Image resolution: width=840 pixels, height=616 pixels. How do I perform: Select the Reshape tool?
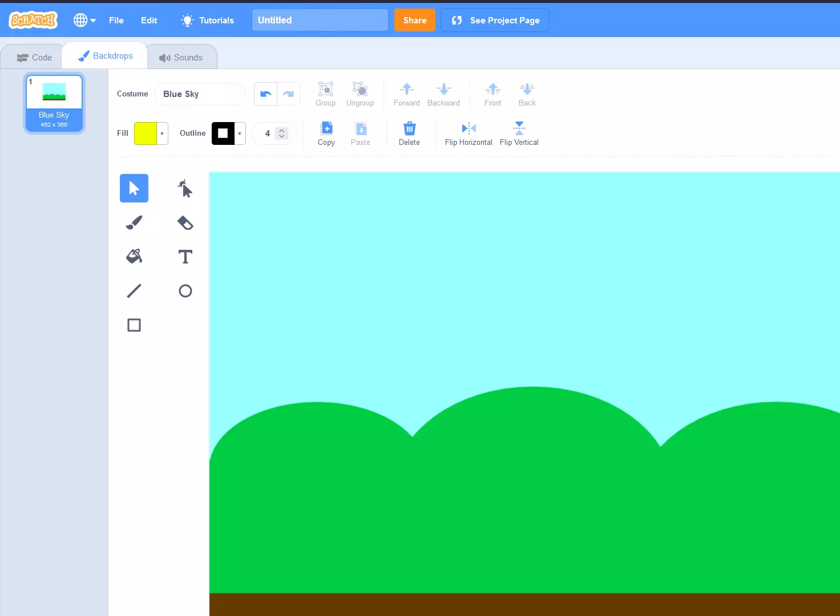(185, 188)
